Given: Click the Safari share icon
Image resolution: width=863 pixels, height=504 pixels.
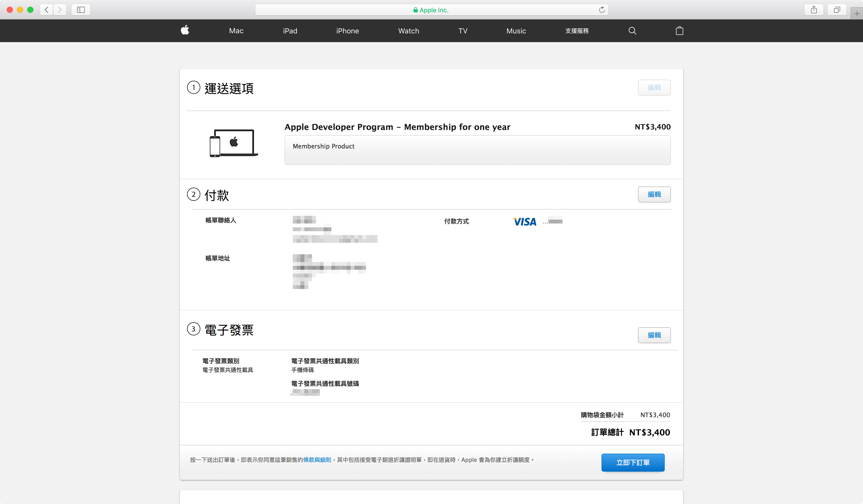Looking at the screenshot, I should 814,10.
